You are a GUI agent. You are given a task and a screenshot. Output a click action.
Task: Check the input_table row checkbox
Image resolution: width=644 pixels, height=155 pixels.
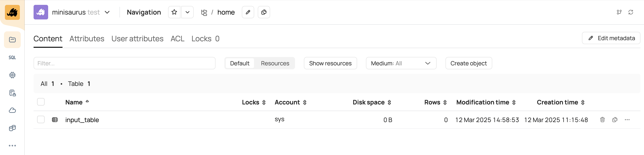point(41,120)
